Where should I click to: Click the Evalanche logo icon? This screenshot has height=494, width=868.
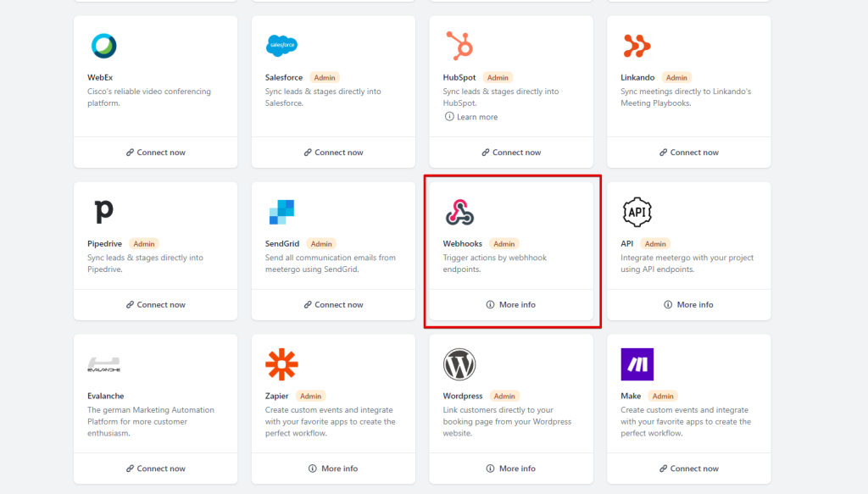[x=103, y=365]
